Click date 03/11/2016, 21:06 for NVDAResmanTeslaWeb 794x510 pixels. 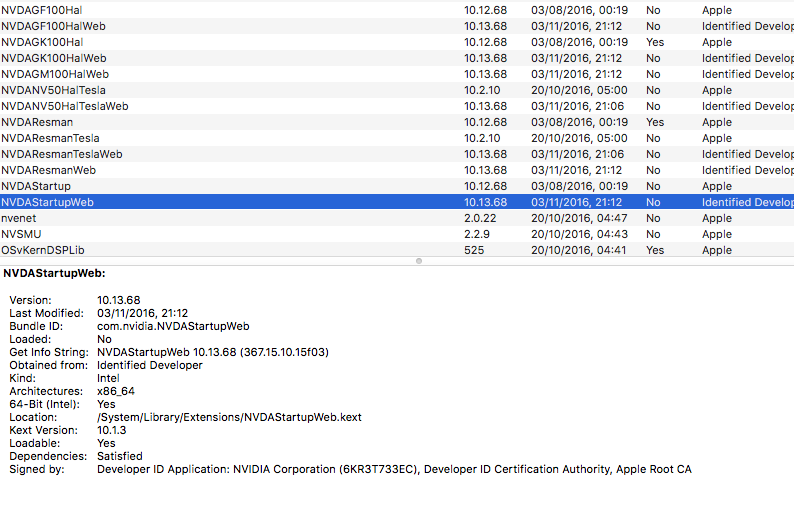[578, 154]
